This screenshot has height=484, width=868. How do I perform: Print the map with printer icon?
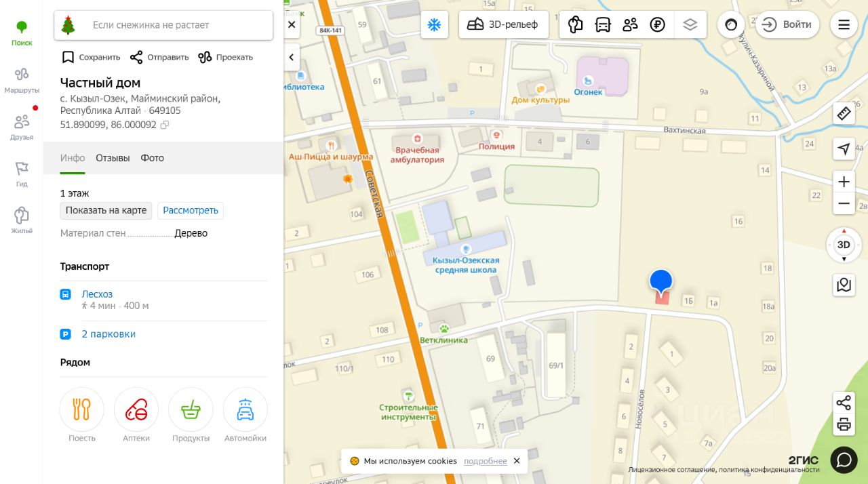click(x=844, y=425)
